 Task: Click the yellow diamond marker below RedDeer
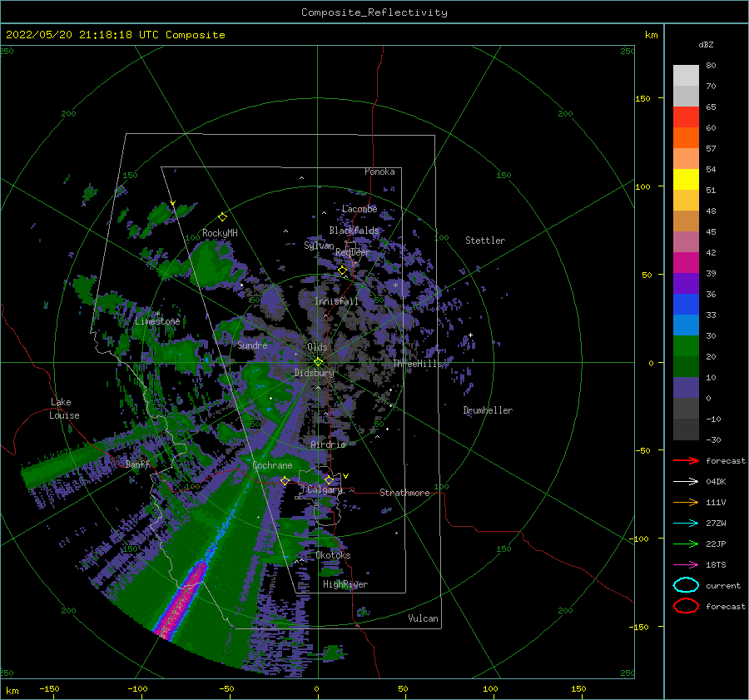(342, 271)
